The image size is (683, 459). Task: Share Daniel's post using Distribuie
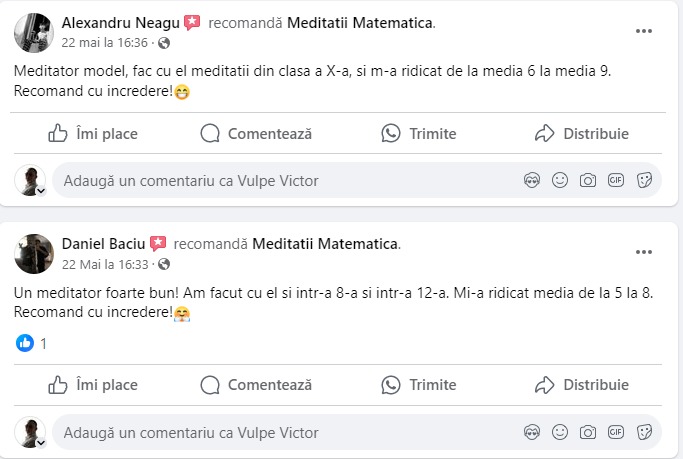[582, 384]
